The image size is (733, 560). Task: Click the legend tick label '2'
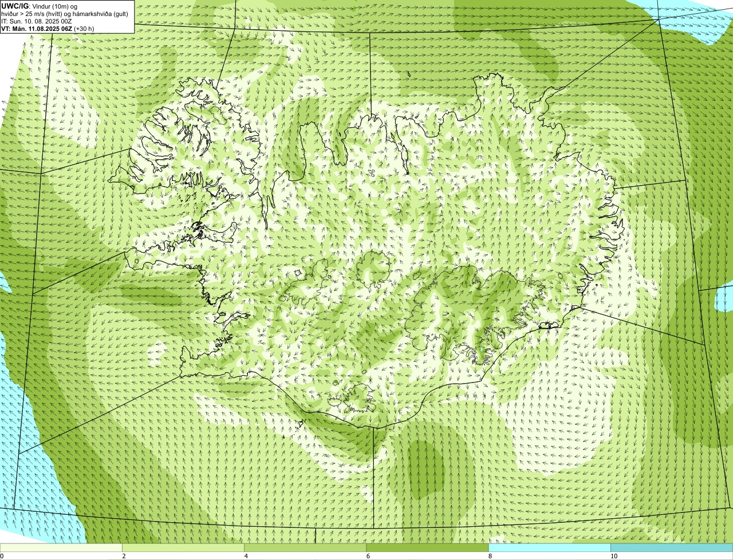124,556
